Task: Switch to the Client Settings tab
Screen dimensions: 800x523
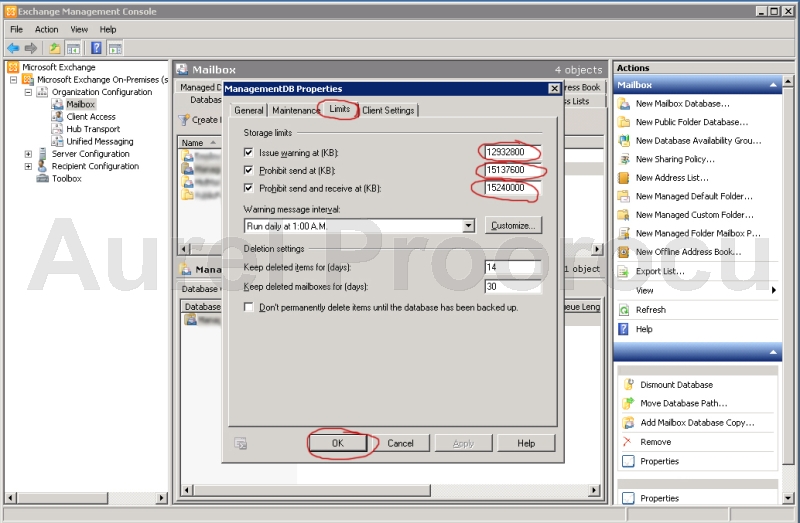Action: (x=388, y=110)
